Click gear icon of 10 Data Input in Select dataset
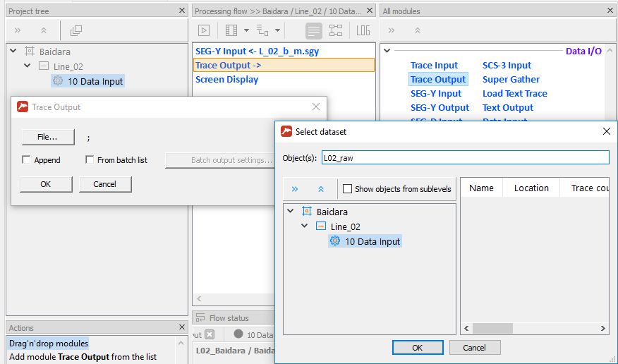The width and height of the screenshot is (618, 364). point(335,241)
